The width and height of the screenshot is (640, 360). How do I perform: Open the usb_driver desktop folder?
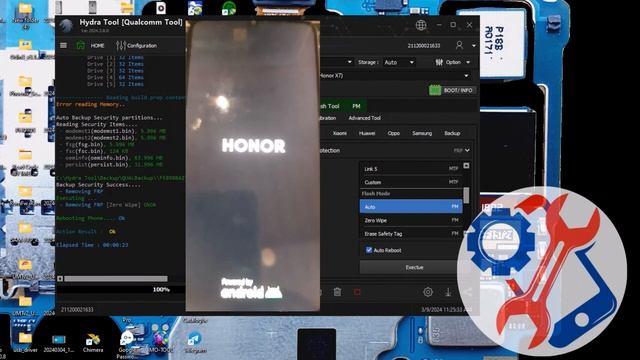(x=25, y=342)
